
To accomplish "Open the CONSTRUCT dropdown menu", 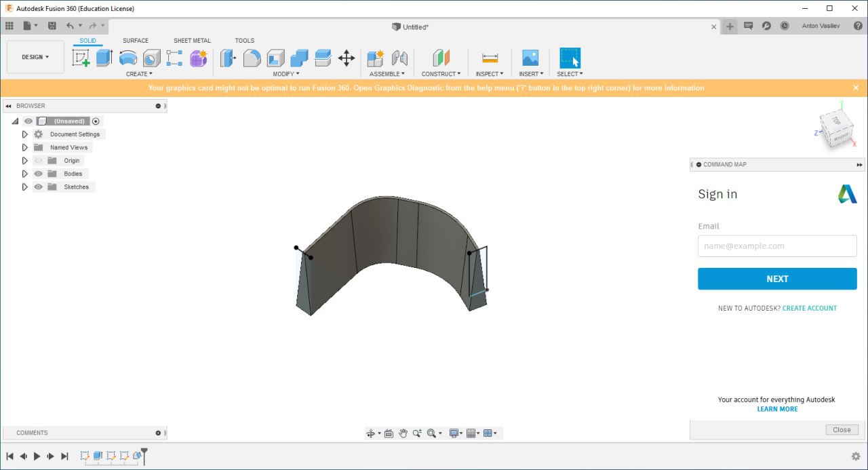I will [441, 74].
